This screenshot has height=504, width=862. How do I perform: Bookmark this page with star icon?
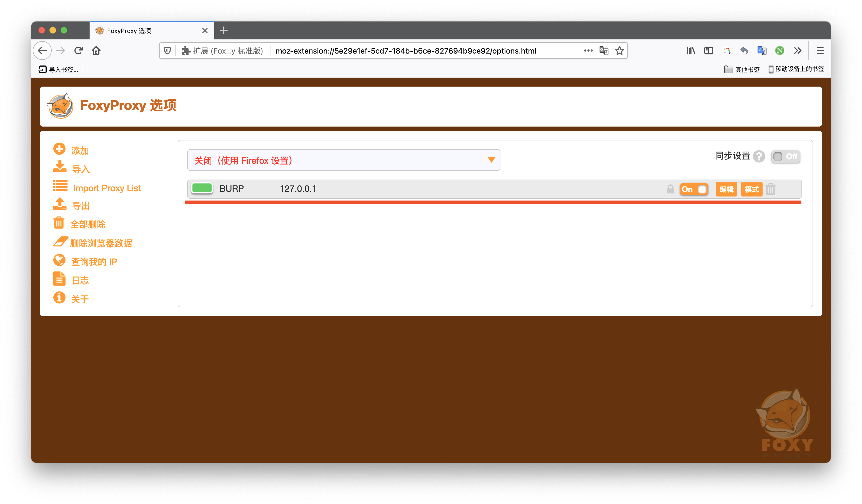click(x=619, y=51)
